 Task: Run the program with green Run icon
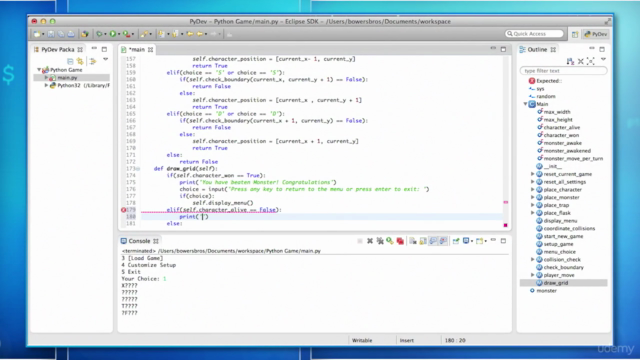point(113,34)
